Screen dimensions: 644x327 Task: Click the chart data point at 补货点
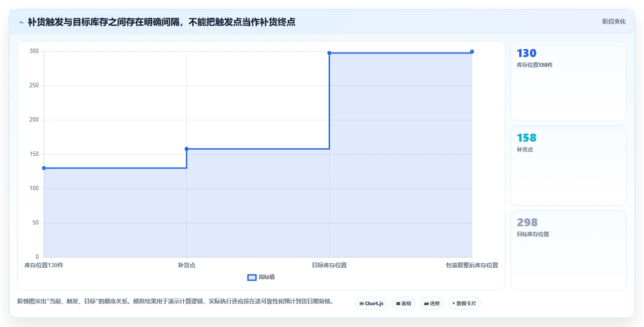click(186, 149)
